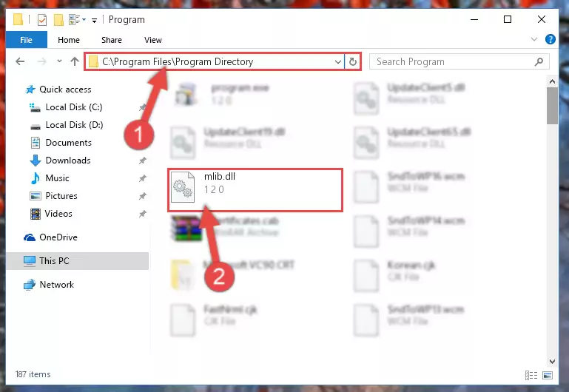This screenshot has width=569, height=392.
Task: Open the Help question mark icon
Action: point(550,39)
